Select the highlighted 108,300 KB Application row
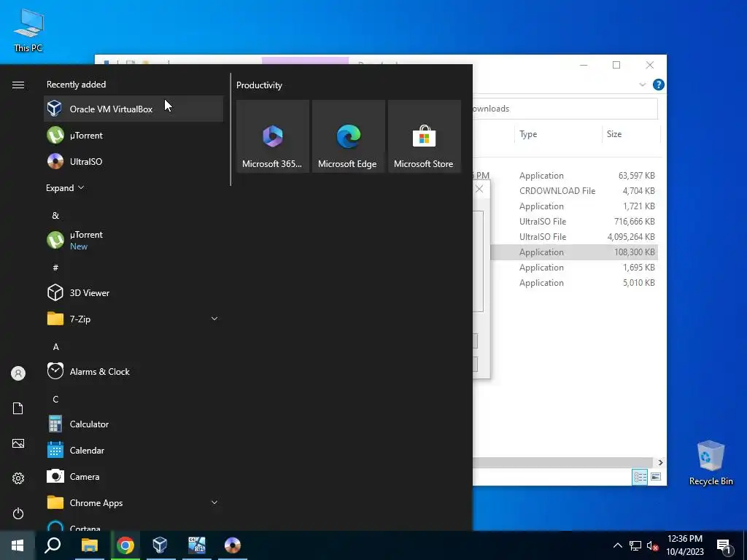 coord(574,252)
